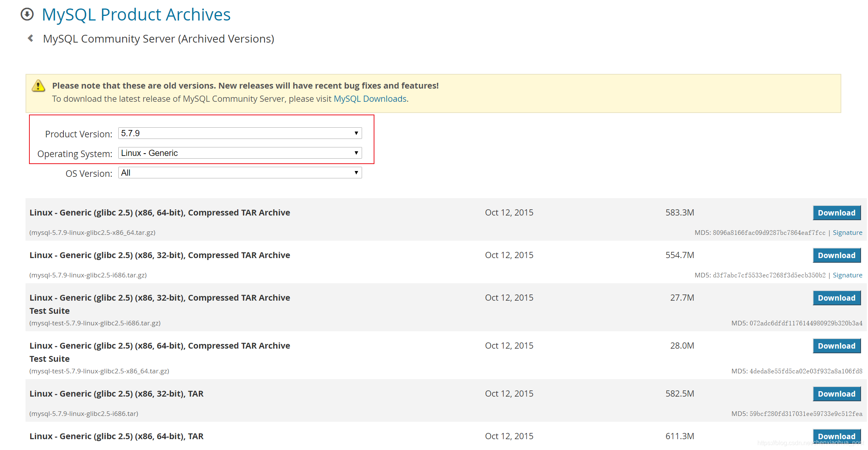Download the 64-bit Test Suite archive
This screenshot has width=868, height=450.
(x=836, y=346)
